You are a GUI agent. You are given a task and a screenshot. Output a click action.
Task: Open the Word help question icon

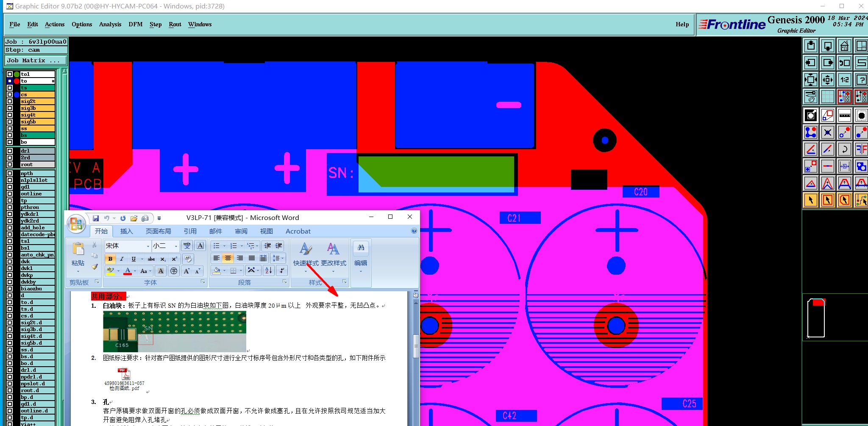pyautogui.click(x=414, y=231)
